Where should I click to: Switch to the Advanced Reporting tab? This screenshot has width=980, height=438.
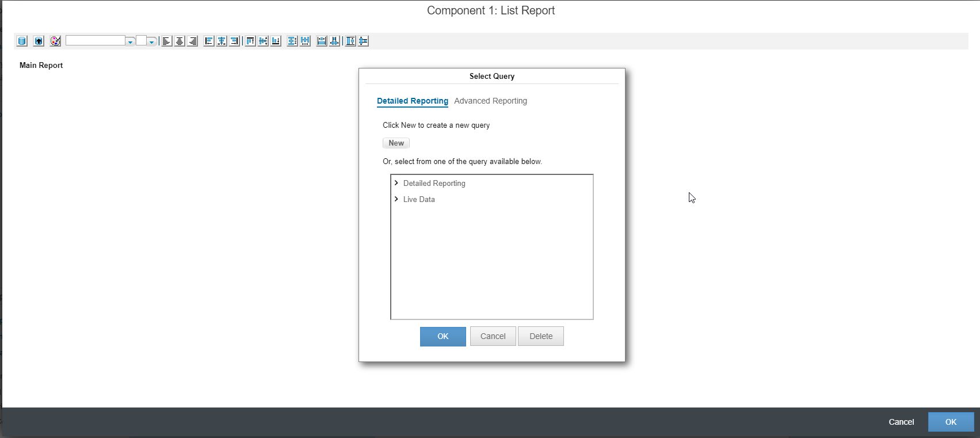tap(490, 101)
